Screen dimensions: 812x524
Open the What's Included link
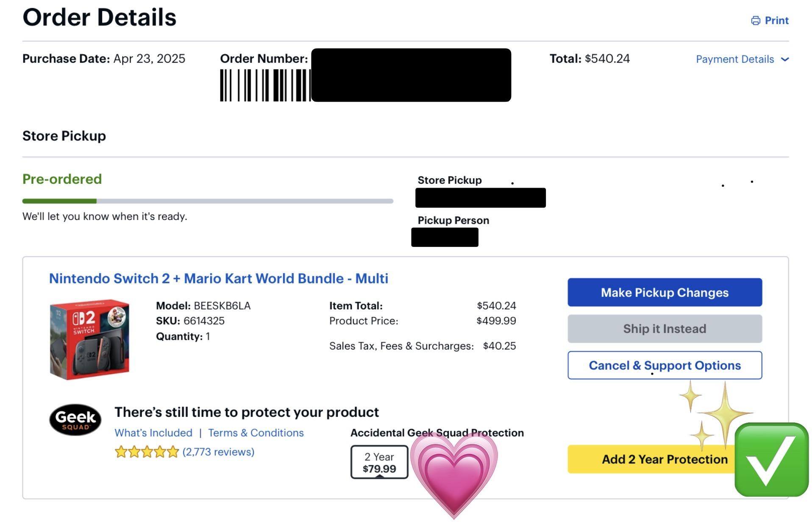pos(153,433)
